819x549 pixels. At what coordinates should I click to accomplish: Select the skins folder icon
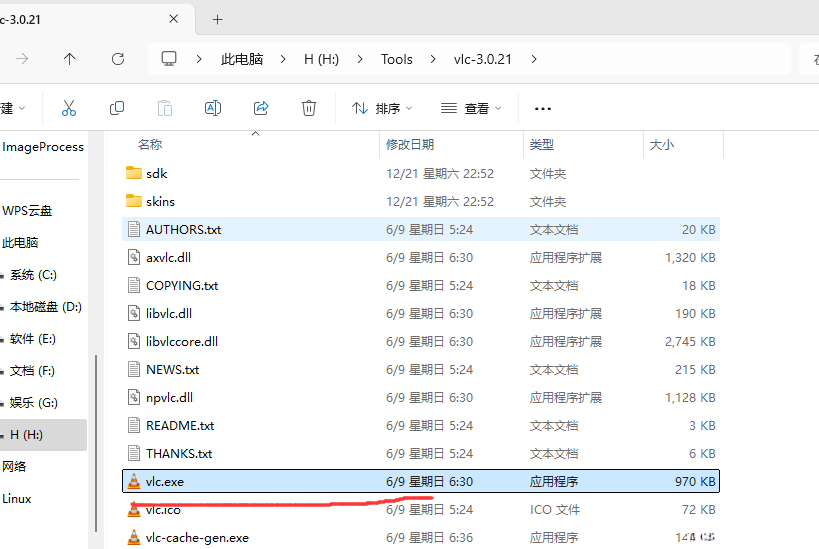134,201
